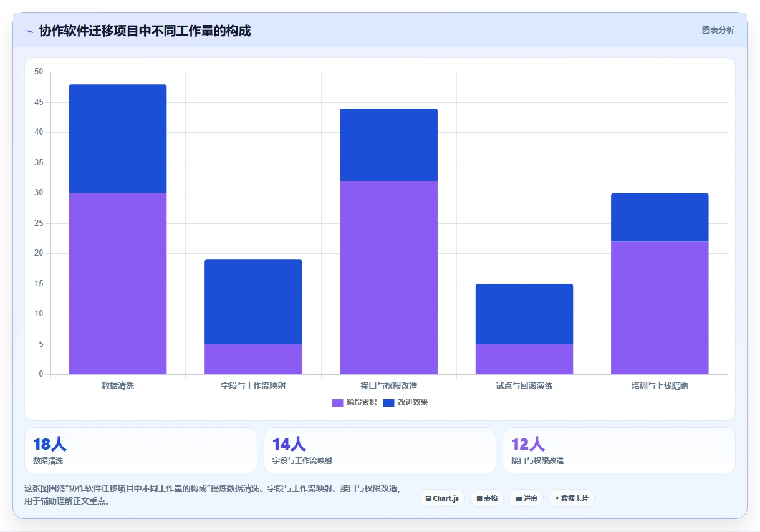Select the Chart.js tag chip
The height and width of the screenshot is (532, 760).
click(442, 498)
